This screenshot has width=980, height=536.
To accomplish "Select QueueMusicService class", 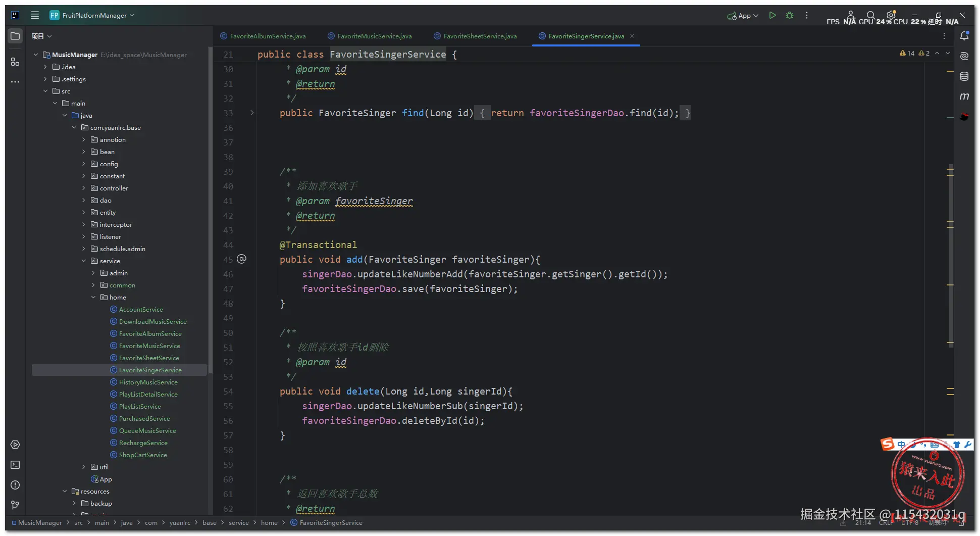I will point(147,430).
